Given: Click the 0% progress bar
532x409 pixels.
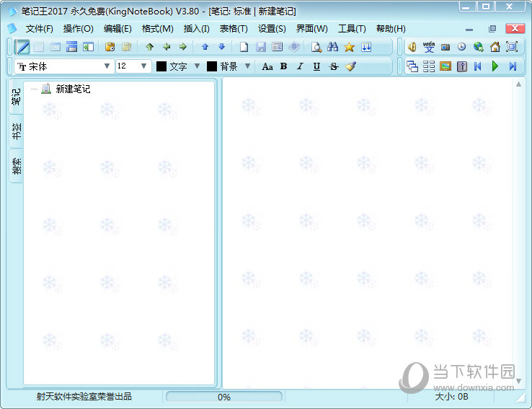Looking at the screenshot, I should click(x=224, y=397).
